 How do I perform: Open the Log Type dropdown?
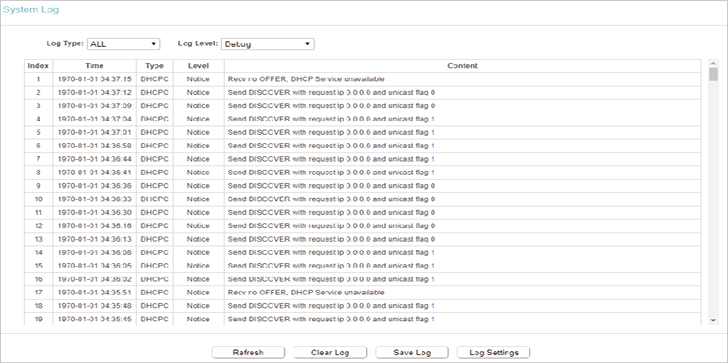tap(124, 44)
